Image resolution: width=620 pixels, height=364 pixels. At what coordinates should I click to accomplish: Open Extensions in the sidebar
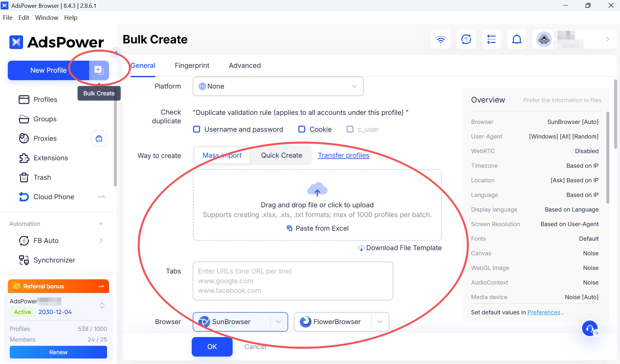click(x=51, y=158)
